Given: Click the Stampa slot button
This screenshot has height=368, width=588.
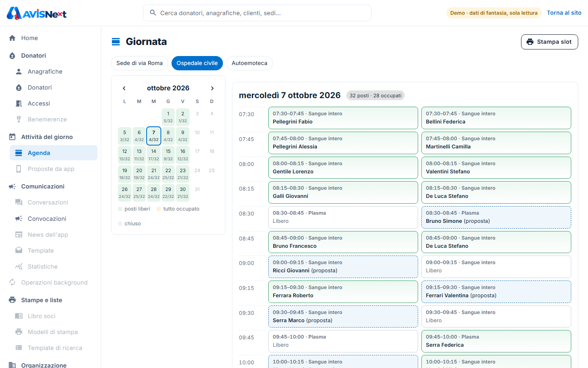Looking at the screenshot, I should click(x=549, y=42).
